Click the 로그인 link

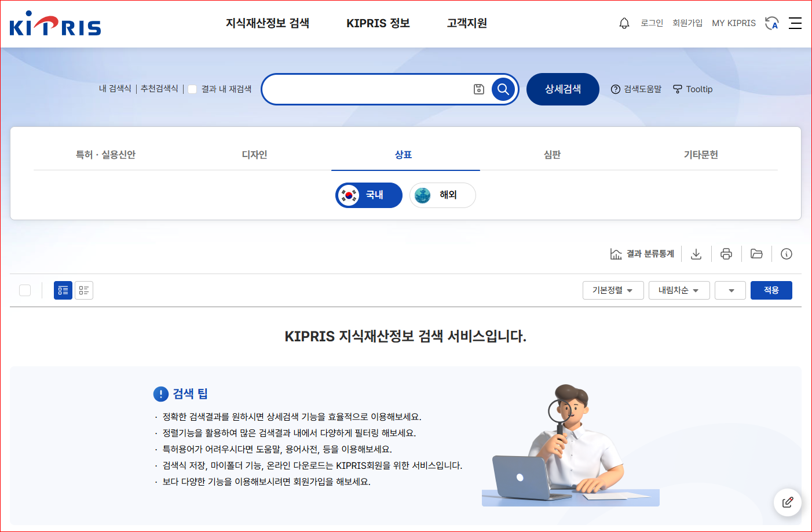(652, 23)
